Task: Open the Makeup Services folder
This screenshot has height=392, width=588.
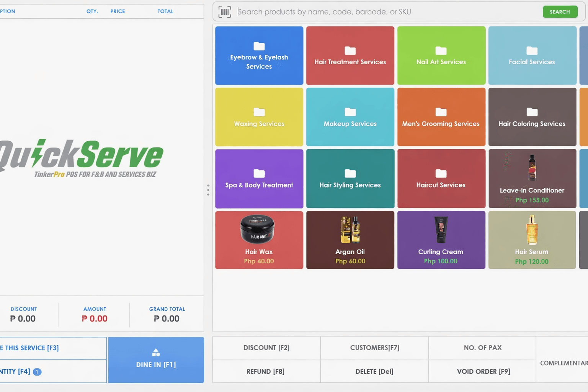Action: [x=350, y=117]
